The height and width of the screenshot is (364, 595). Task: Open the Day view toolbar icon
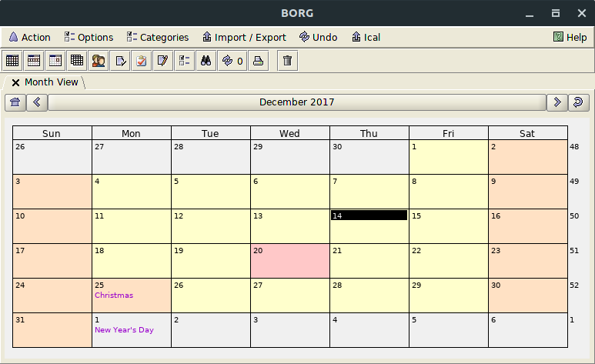tap(55, 61)
